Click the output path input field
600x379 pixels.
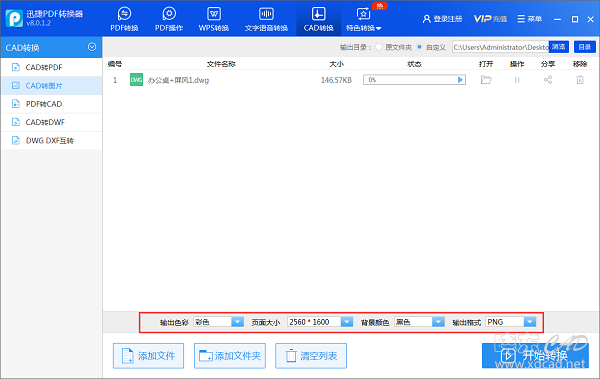501,47
